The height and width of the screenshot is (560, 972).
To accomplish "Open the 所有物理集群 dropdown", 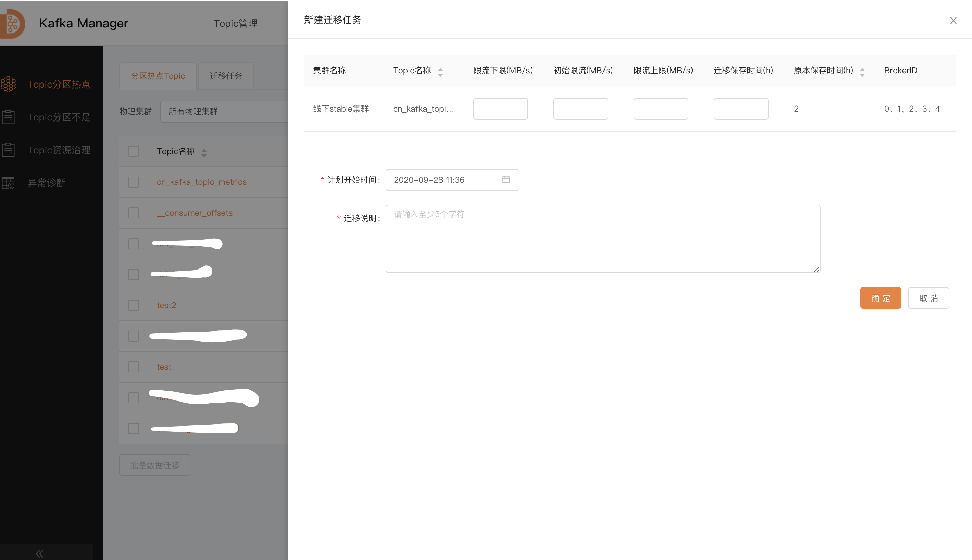I will tap(223, 111).
